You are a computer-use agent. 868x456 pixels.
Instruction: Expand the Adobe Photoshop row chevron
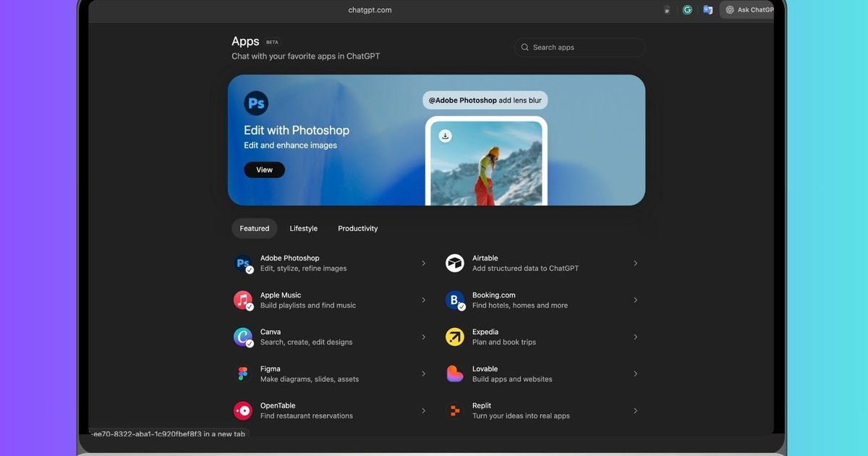423,263
